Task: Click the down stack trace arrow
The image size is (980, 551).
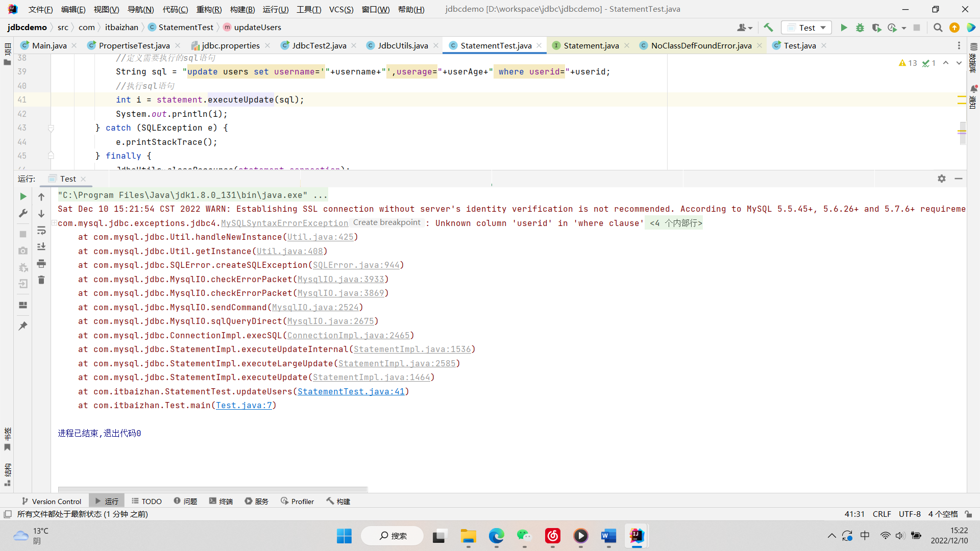Action: point(41,213)
